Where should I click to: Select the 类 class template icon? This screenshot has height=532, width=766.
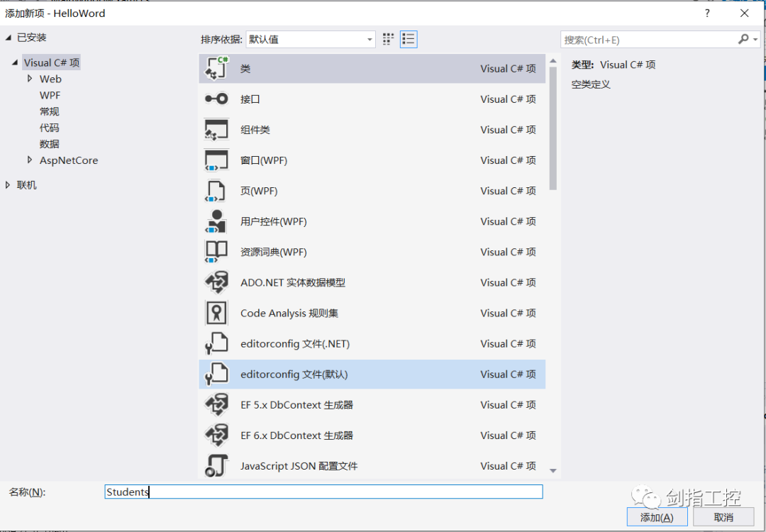216,68
